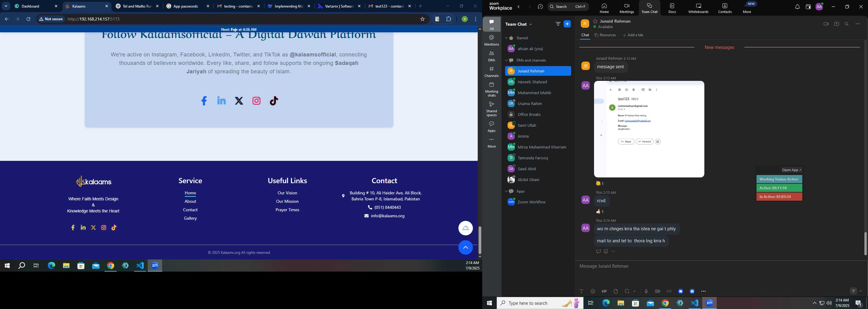
Task: Attach file in message toolbar
Action: pyautogui.click(x=616, y=291)
